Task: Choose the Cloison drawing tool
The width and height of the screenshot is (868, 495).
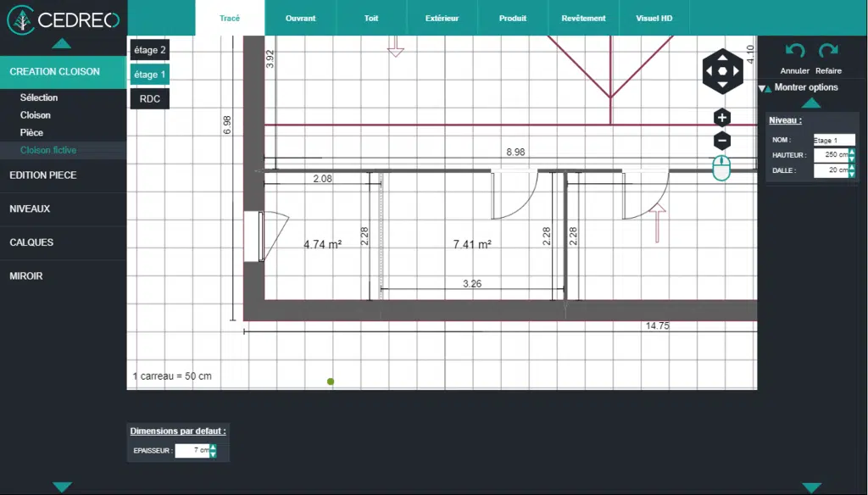Action: [x=36, y=115]
